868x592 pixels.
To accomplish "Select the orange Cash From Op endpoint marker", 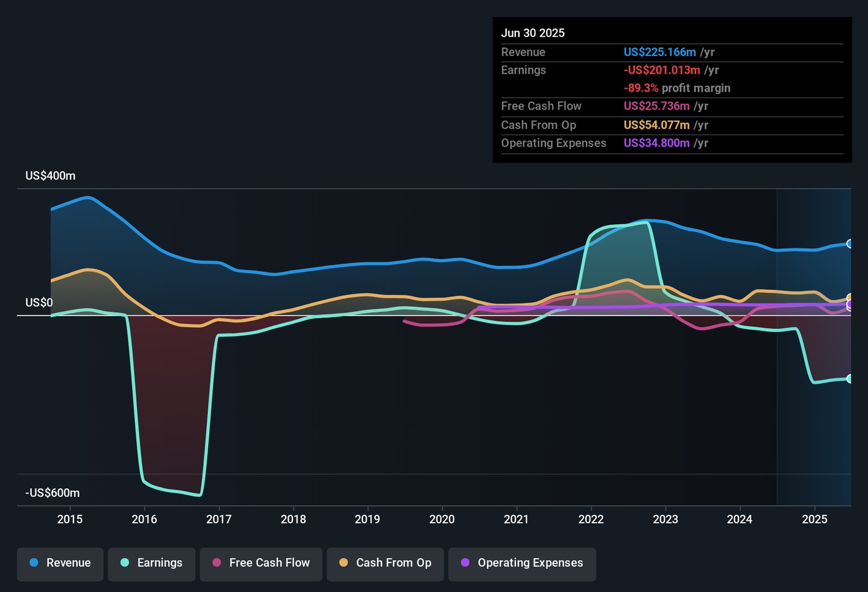I will point(850,298).
